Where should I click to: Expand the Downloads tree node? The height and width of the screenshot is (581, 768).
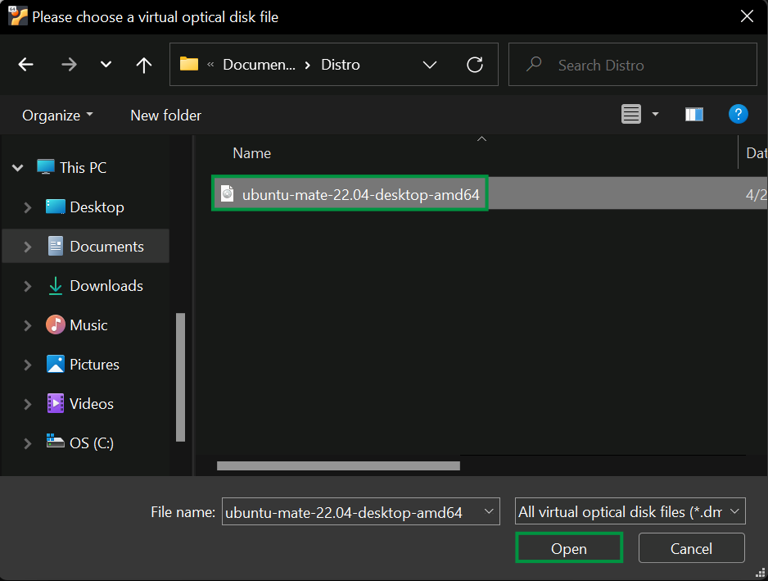(27, 286)
